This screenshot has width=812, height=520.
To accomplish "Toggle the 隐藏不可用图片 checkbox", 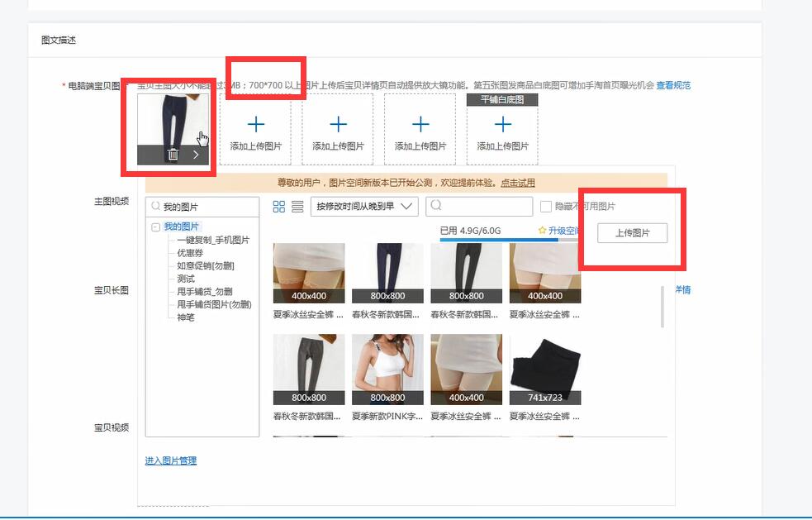I will (x=545, y=207).
